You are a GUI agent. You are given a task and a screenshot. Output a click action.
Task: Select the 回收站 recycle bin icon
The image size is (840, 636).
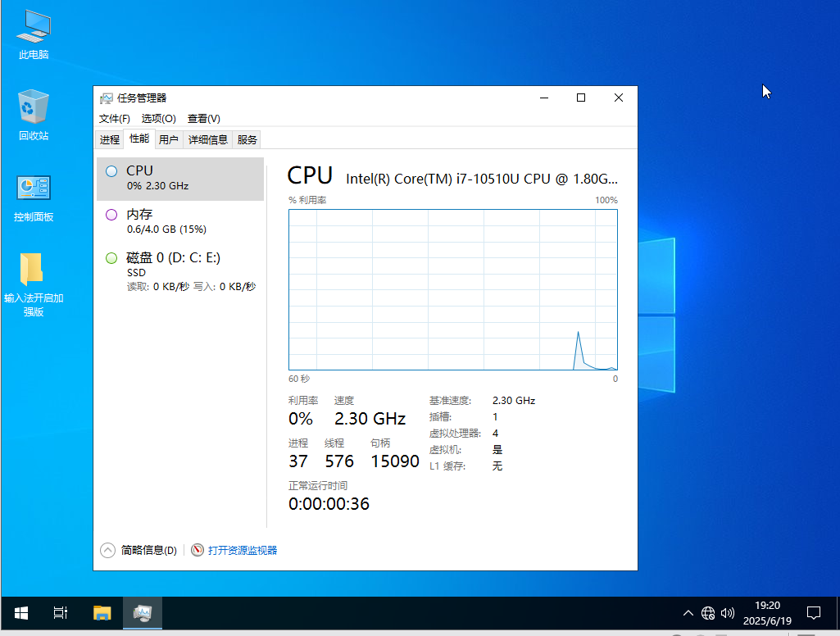pyautogui.click(x=34, y=116)
